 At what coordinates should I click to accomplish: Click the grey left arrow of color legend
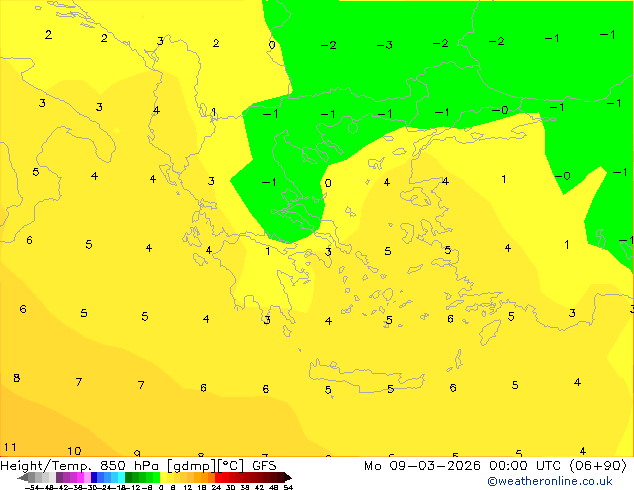[23, 477]
